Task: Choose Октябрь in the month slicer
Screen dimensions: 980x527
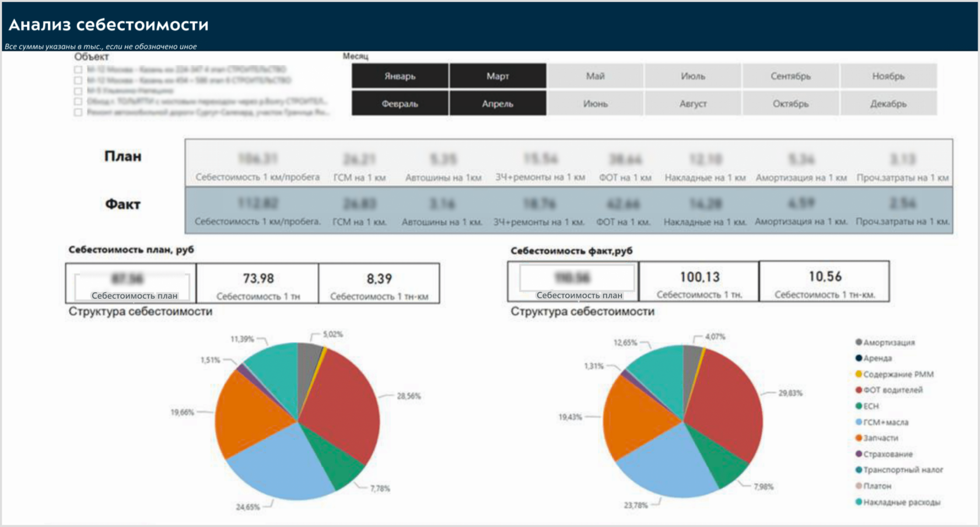Action: [x=790, y=103]
